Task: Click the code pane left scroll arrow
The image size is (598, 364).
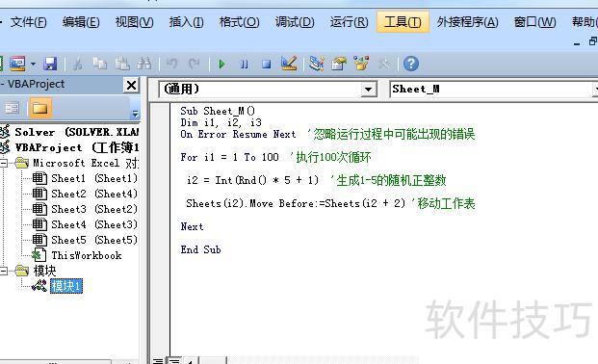Action: click(x=190, y=360)
